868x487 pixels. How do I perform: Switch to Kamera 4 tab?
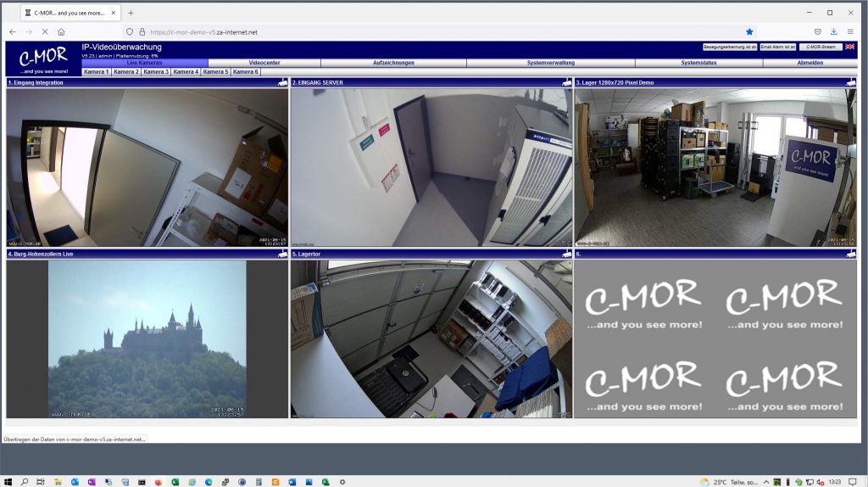(x=186, y=71)
